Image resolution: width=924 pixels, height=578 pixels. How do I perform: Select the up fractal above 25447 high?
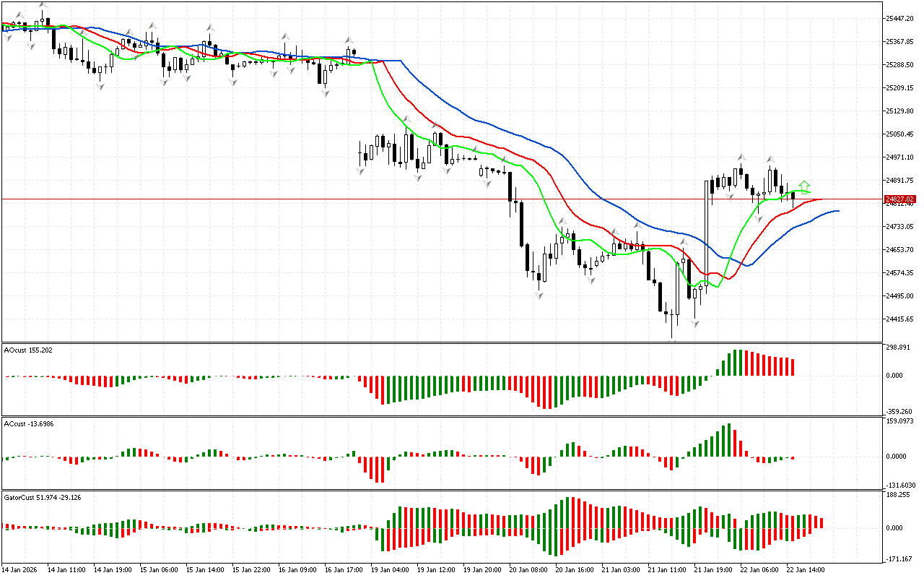tap(43, 4)
